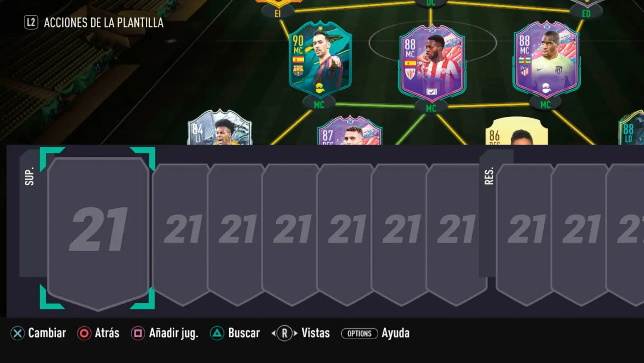Open the RES. reserves tab
Viewport: 644px width, 363px height.
click(489, 176)
